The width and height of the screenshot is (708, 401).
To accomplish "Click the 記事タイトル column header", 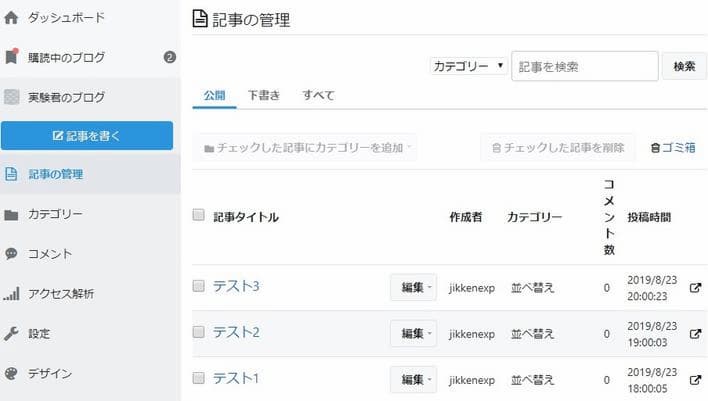I will tap(246, 217).
